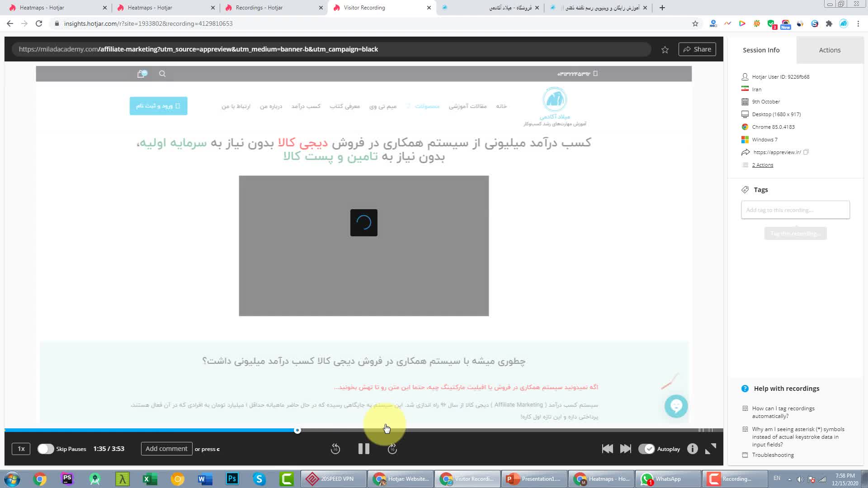Viewport: 868px width, 488px height.
Task: Rewind the recording 10 seconds
Action: tap(335, 449)
